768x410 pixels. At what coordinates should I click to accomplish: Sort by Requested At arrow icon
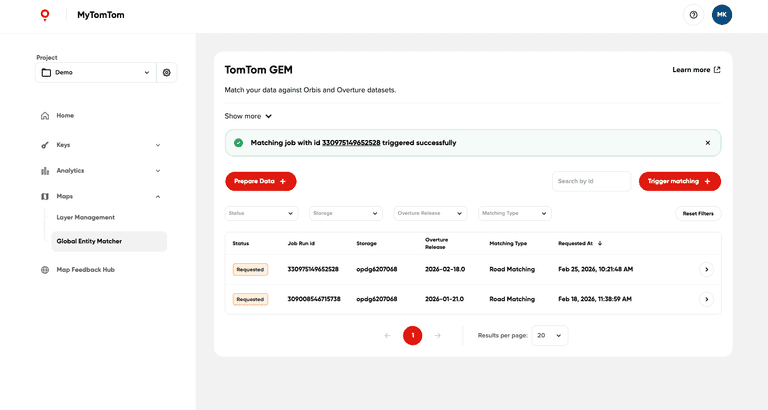[600, 243]
